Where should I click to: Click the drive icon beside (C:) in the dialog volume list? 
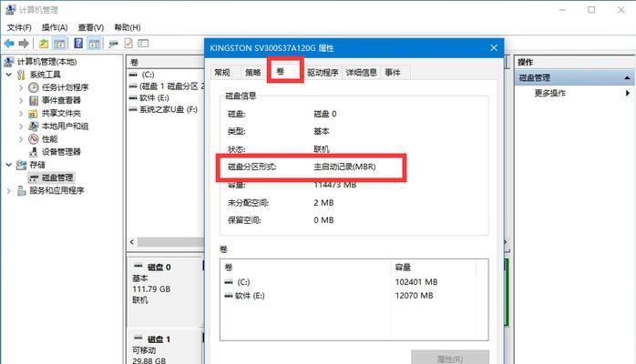tap(229, 282)
